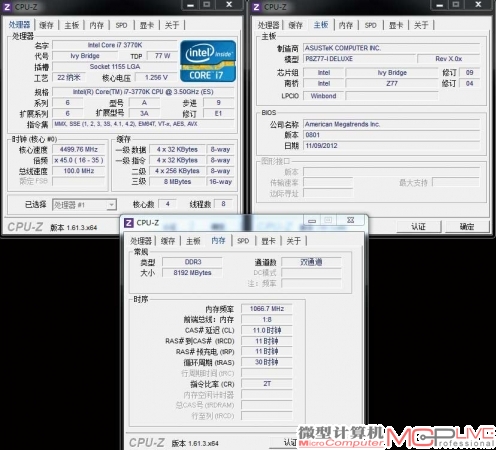Open the 缓存 tab in the memory window
This screenshot has width=496, height=450.
[168, 241]
